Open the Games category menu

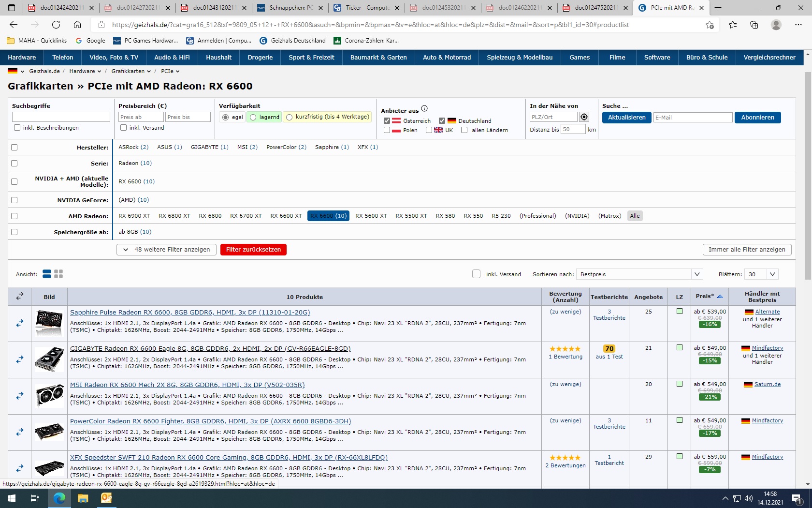[x=580, y=57]
